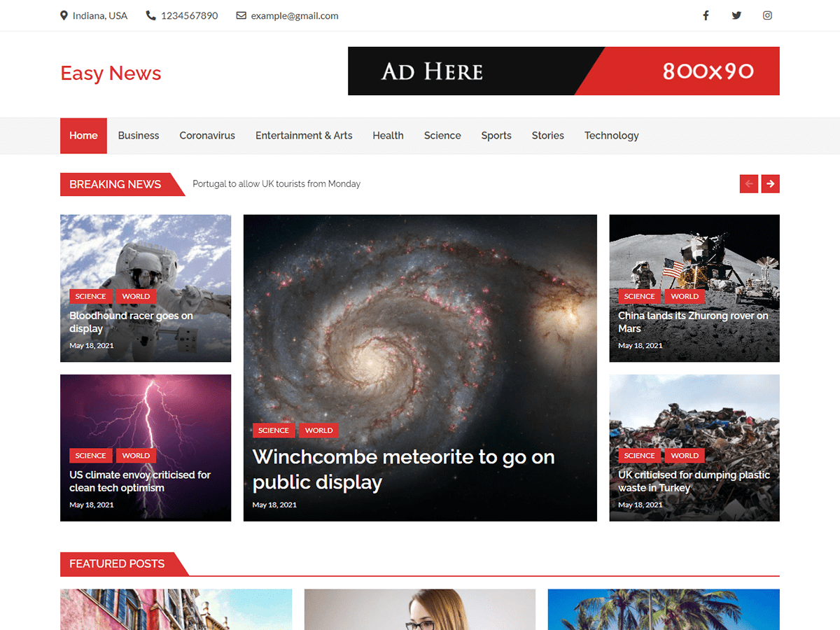Open the Instagram icon in the header
Image resolution: width=840 pixels, height=630 pixels.
point(767,15)
